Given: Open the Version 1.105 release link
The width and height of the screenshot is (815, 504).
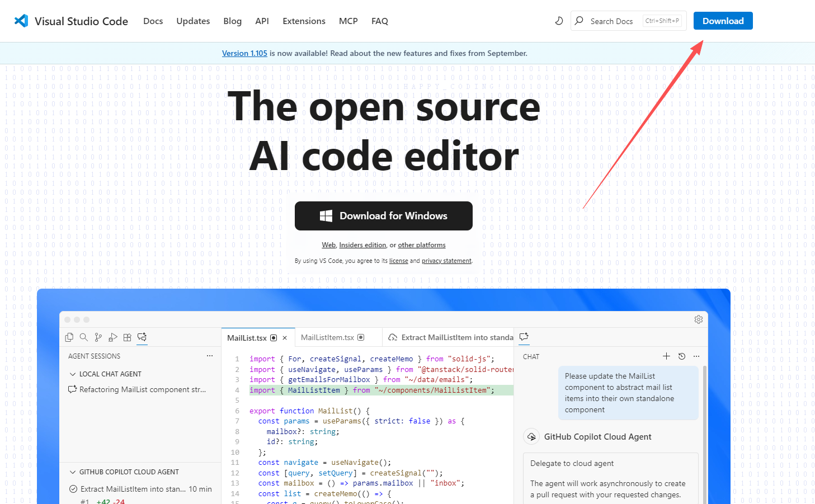Looking at the screenshot, I should tap(244, 53).
